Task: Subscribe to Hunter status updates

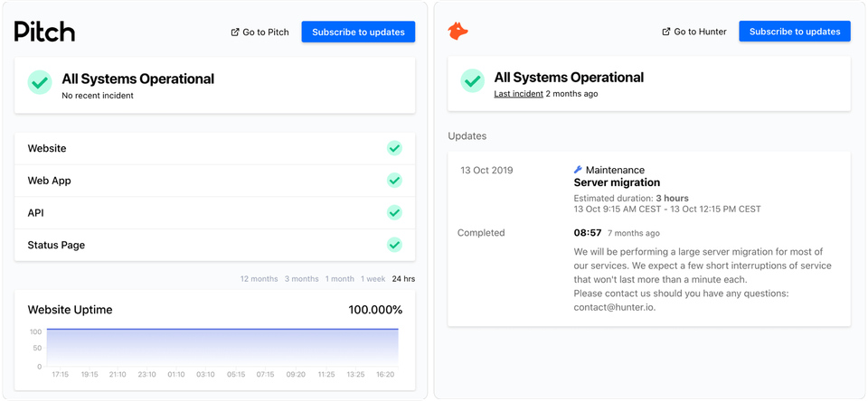Action: (795, 32)
